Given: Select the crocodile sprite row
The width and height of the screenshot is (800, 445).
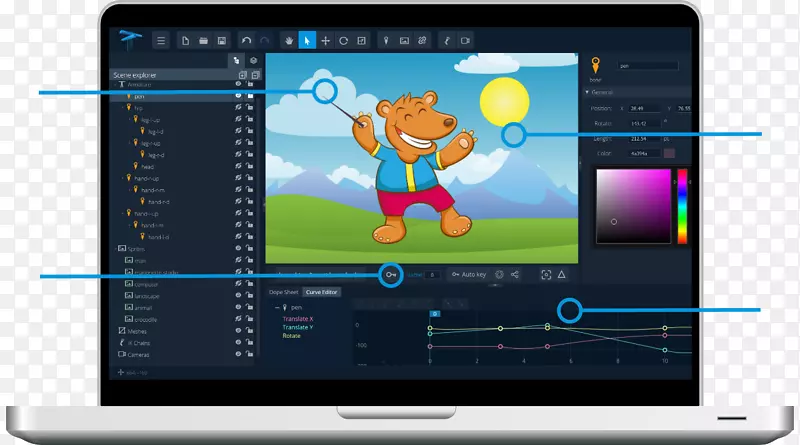Looking at the screenshot, I should pyautogui.click(x=184, y=319).
